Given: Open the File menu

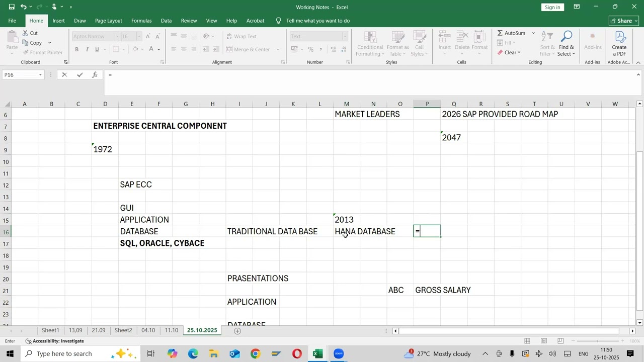Looking at the screenshot, I should [x=12, y=21].
